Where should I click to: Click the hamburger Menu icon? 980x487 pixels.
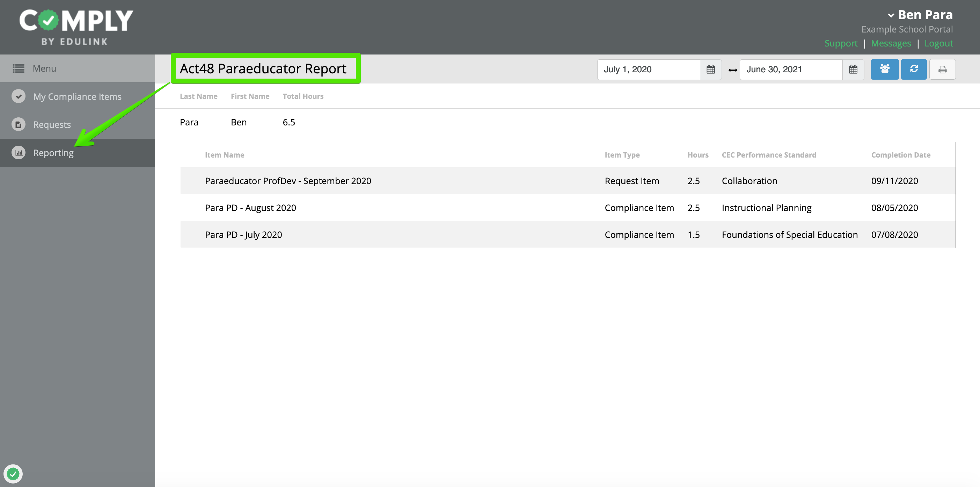[x=18, y=68]
